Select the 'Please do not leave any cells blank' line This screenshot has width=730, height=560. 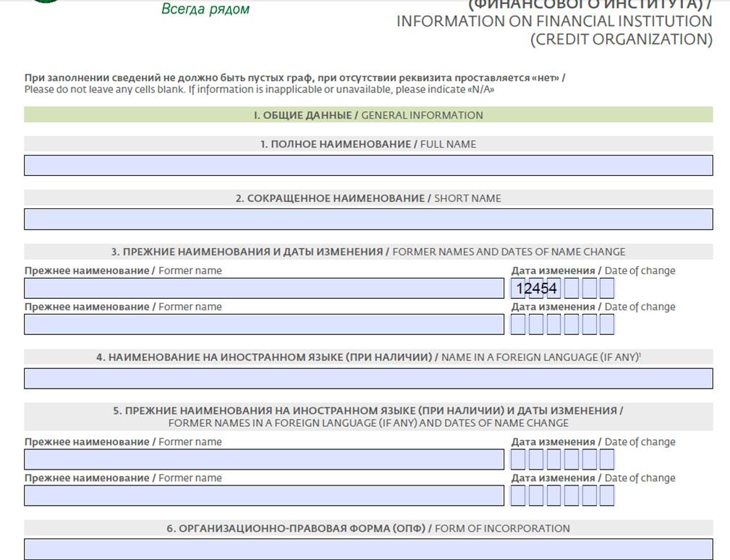pos(259,90)
